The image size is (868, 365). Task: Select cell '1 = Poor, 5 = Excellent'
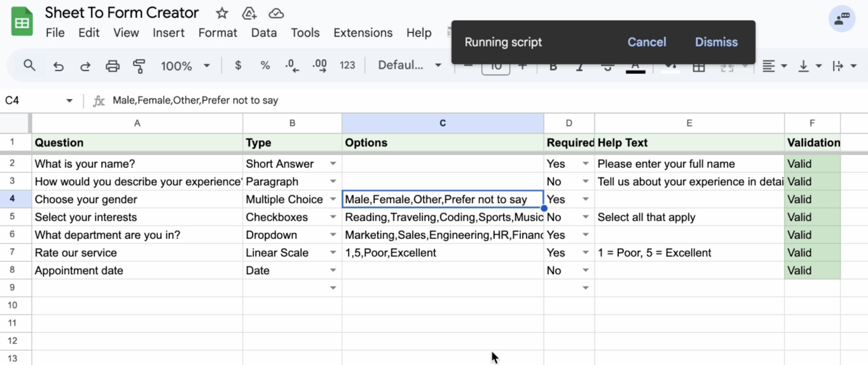(689, 252)
